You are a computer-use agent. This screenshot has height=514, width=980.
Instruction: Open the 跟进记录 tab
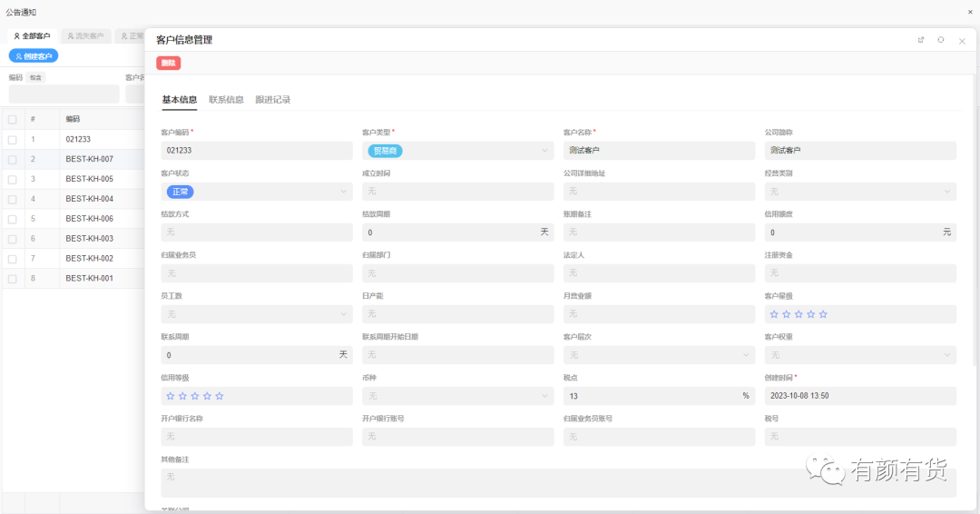pyautogui.click(x=273, y=100)
